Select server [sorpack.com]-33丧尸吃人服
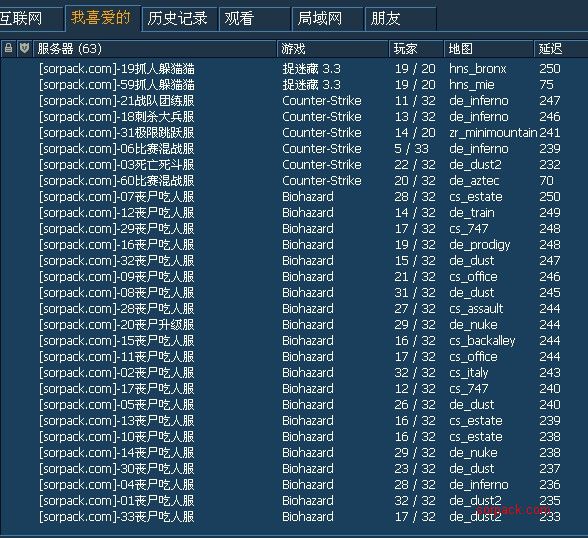Viewport: 588px width, 538px height. [x=117, y=517]
